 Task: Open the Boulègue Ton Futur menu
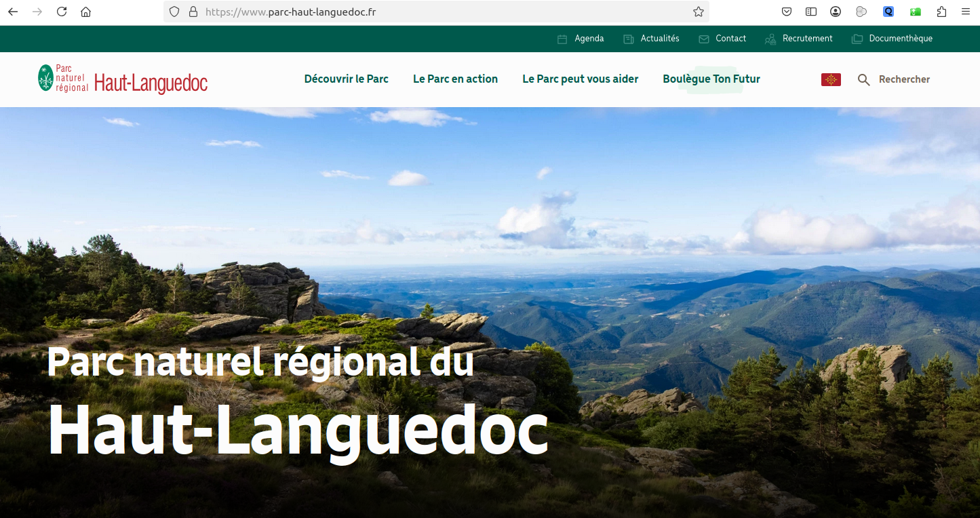[711, 79]
